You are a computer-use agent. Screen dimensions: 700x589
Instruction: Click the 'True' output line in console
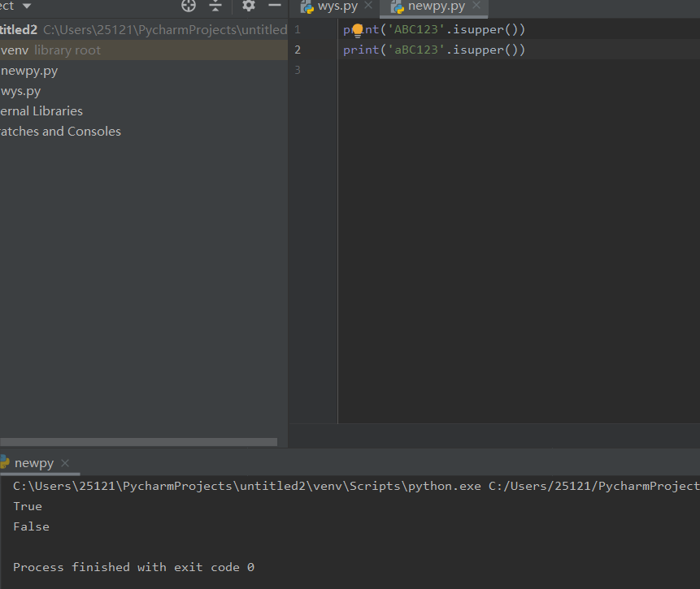click(x=28, y=506)
